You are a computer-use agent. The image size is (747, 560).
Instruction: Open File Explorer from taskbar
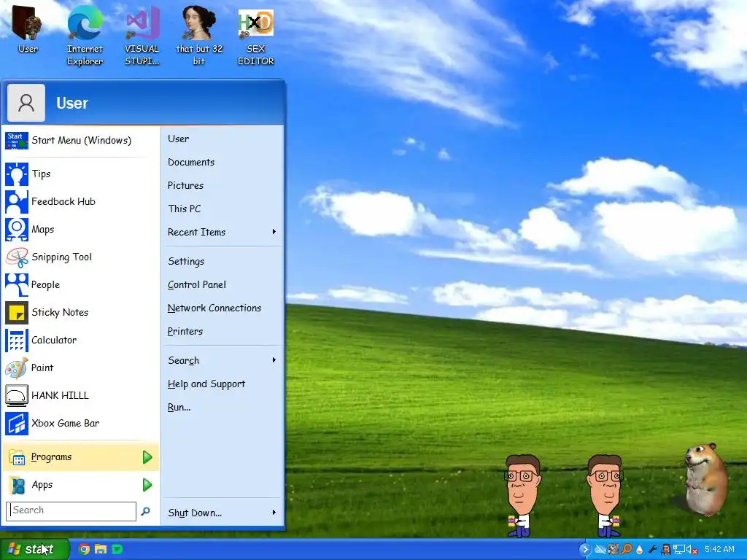(101, 550)
